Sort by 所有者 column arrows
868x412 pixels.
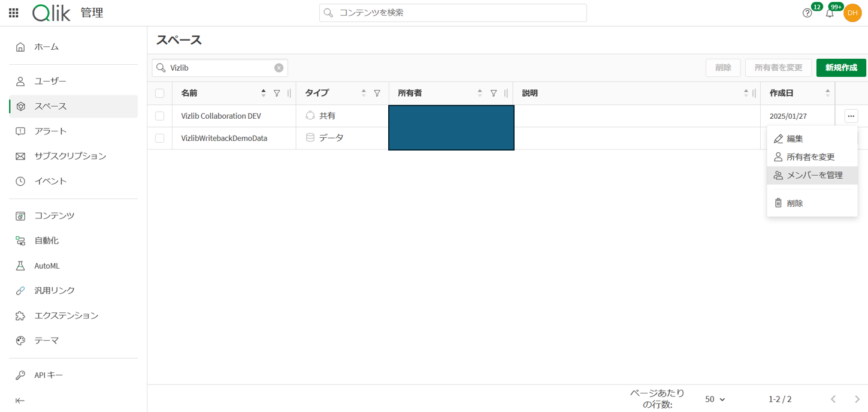[480, 93]
